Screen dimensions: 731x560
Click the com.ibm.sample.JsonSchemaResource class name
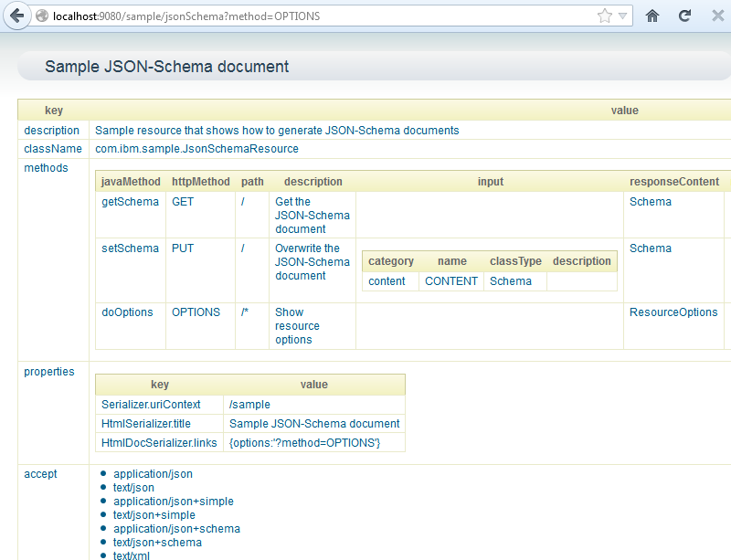click(196, 149)
